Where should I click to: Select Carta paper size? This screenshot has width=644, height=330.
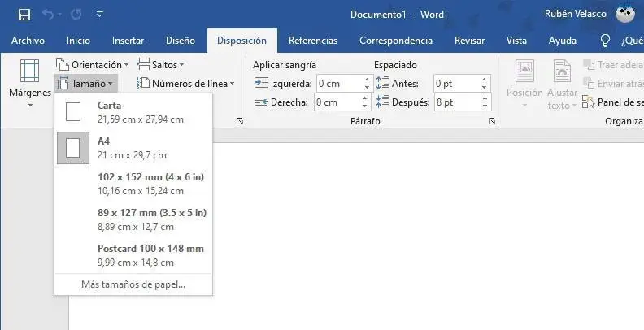(133, 112)
